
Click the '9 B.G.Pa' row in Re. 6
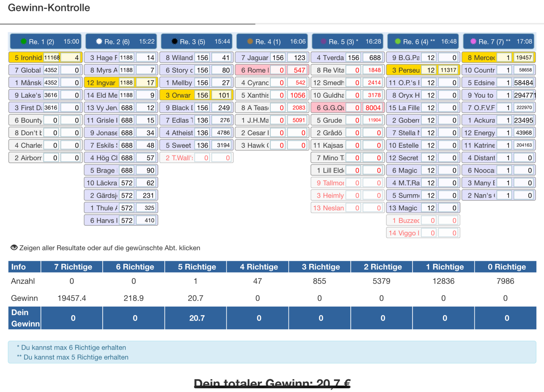[423, 58]
